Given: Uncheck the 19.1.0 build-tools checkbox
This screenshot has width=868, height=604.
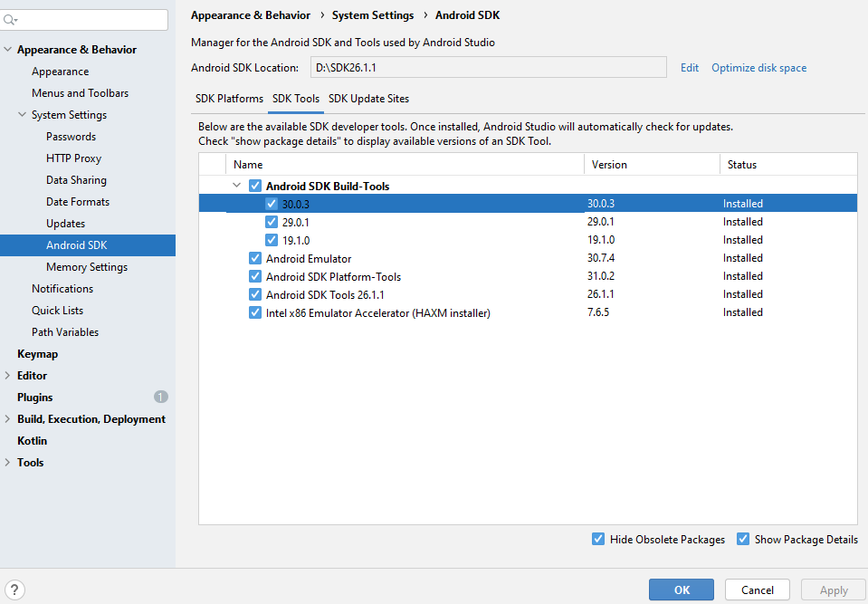Looking at the screenshot, I should point(272,240).
